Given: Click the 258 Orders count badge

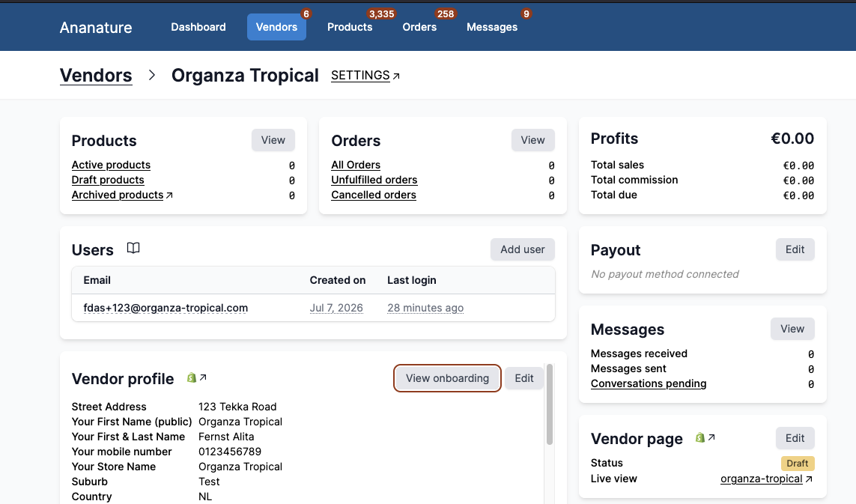Looking at the screenshot, I should pos(445,13).
